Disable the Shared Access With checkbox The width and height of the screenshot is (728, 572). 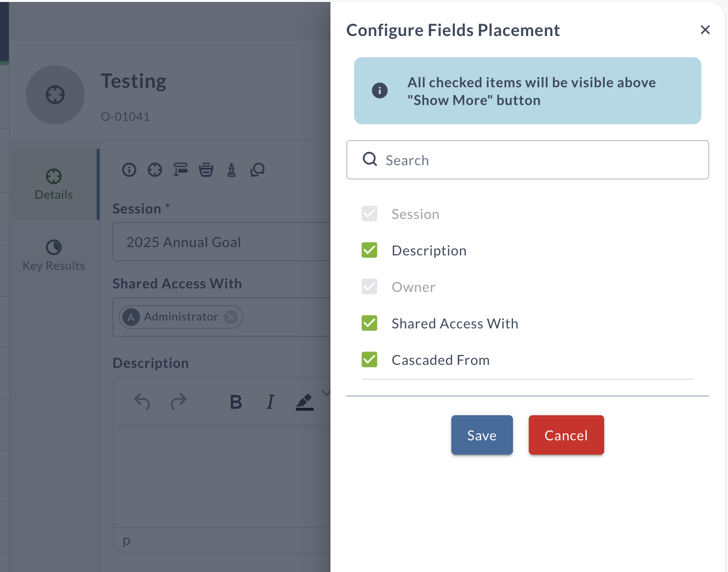[369, 323]
